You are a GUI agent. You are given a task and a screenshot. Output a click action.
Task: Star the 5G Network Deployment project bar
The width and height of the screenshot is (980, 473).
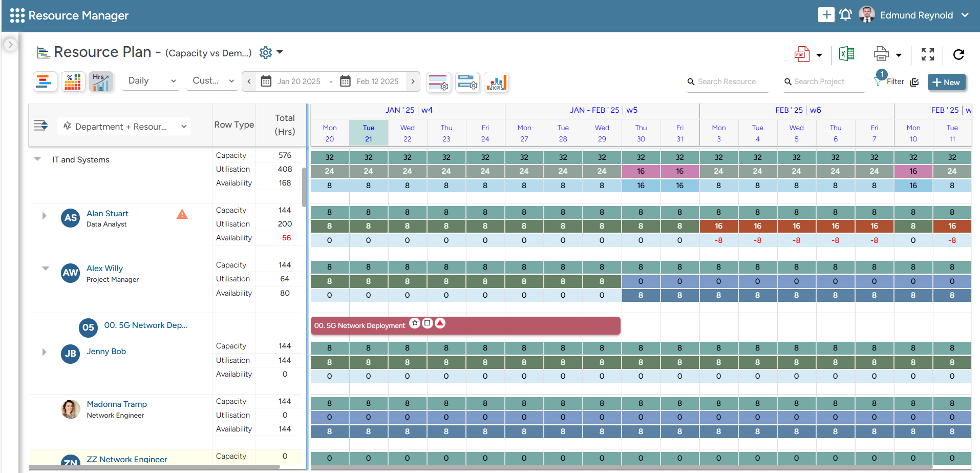[415, 323]
